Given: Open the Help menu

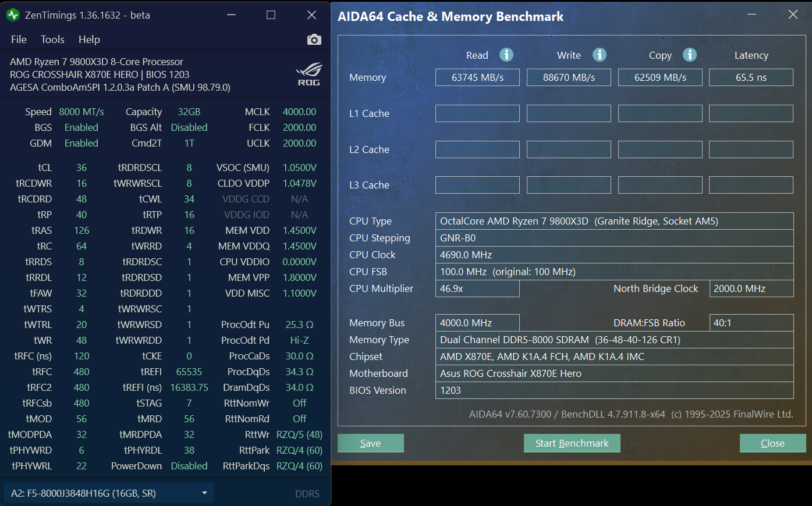Looking at the screenshot, I should tap(89, 40).
